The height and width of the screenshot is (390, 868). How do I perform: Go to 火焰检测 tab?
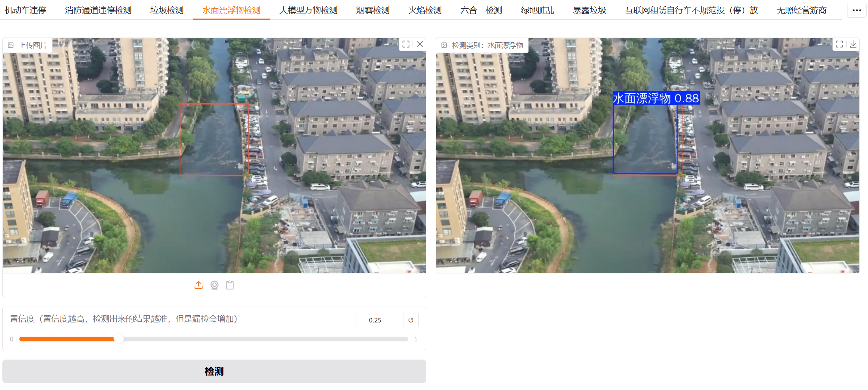[x=425, y=10]
